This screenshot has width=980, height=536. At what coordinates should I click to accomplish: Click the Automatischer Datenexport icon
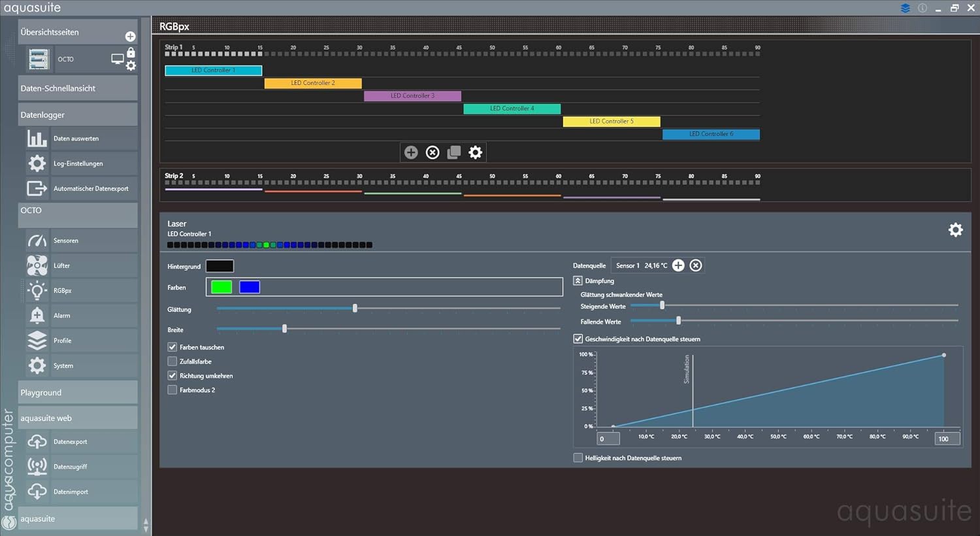coord(37,188)
